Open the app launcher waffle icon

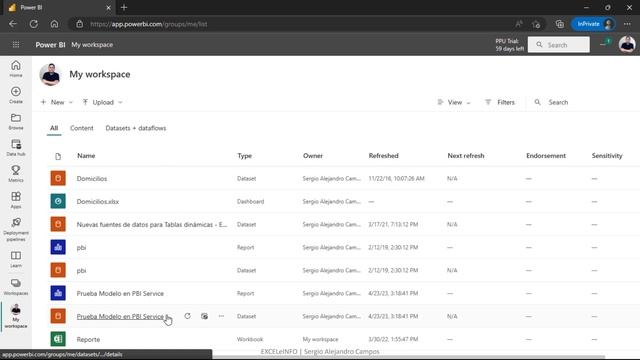16,44
